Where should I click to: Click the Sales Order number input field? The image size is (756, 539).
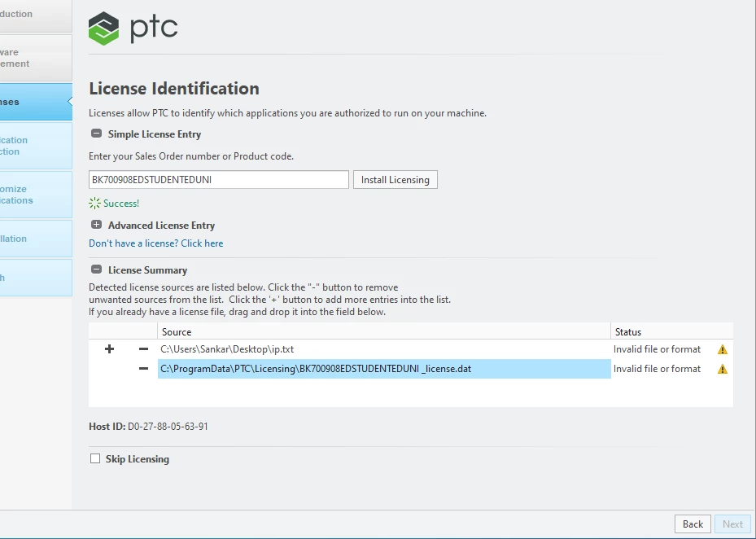pyautogui.click(x=218, y=179)
